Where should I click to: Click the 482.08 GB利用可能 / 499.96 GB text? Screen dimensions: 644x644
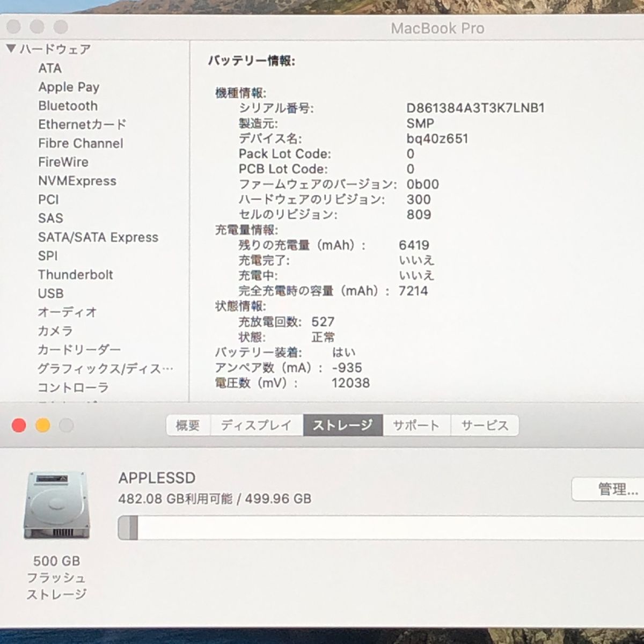point(215,499)
